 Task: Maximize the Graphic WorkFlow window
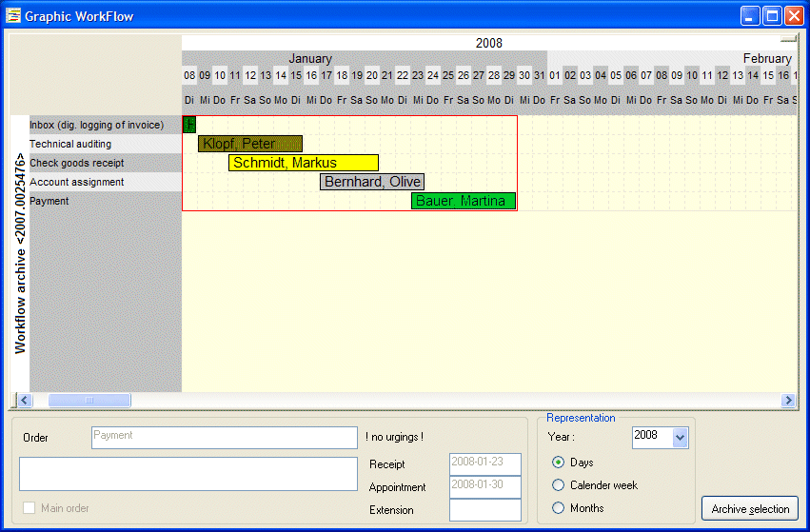point(772,16)
